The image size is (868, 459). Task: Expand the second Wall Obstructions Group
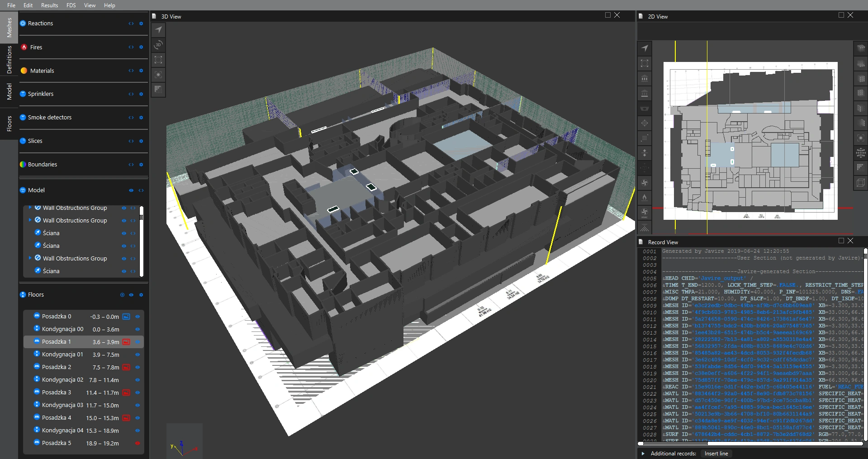coord(30,220)
